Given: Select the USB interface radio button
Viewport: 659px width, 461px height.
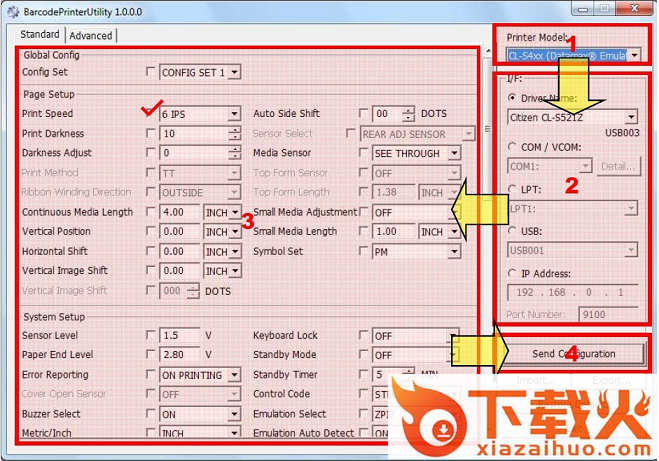Looking at the screenshot, I should (x=512, y=231).
